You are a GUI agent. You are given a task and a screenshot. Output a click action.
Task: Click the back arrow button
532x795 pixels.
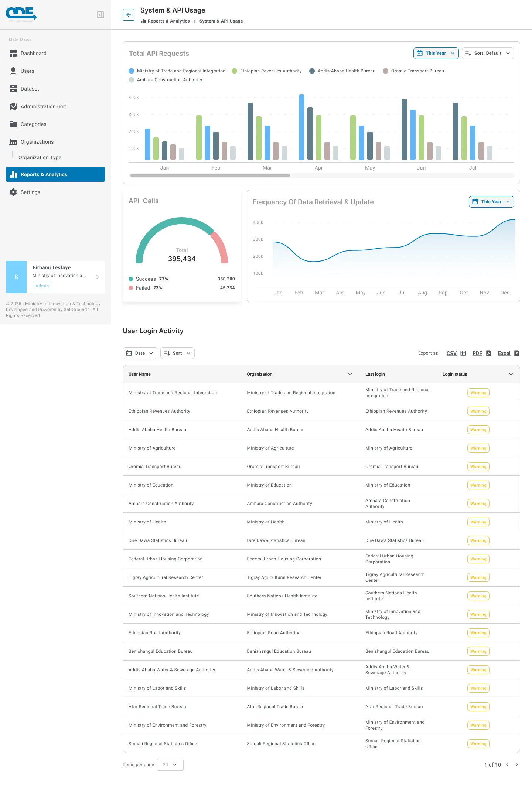tap(129, 15)
